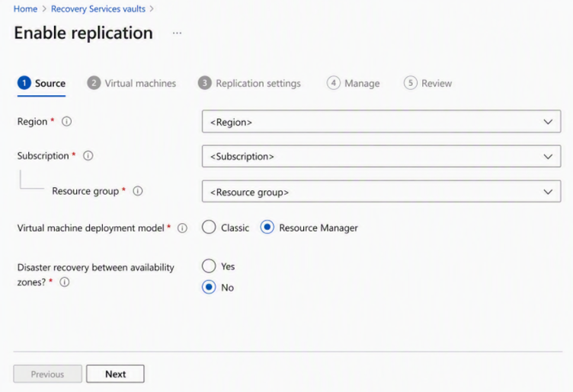Click the Enable replication page title

(83, 33)
